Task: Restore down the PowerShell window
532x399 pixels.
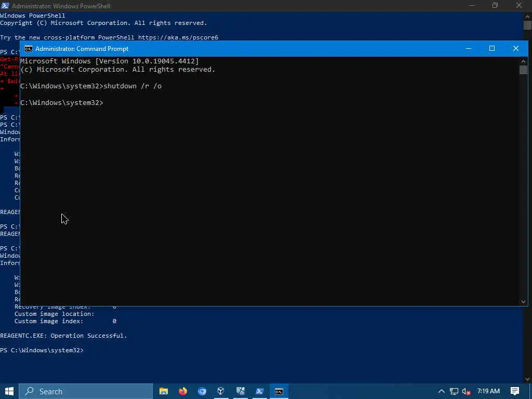Action: coord(495,5)
